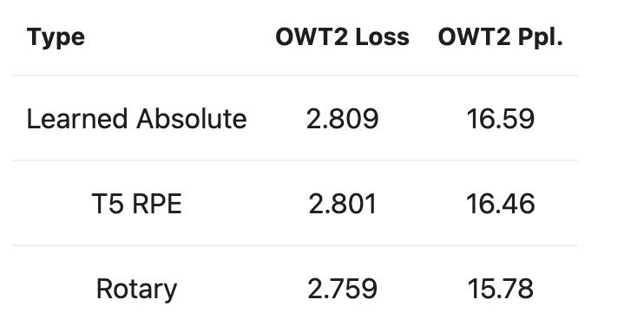Click the OWT2 Loss column header
This screenshot has height=326, width=644.
(x=342, y=37)
